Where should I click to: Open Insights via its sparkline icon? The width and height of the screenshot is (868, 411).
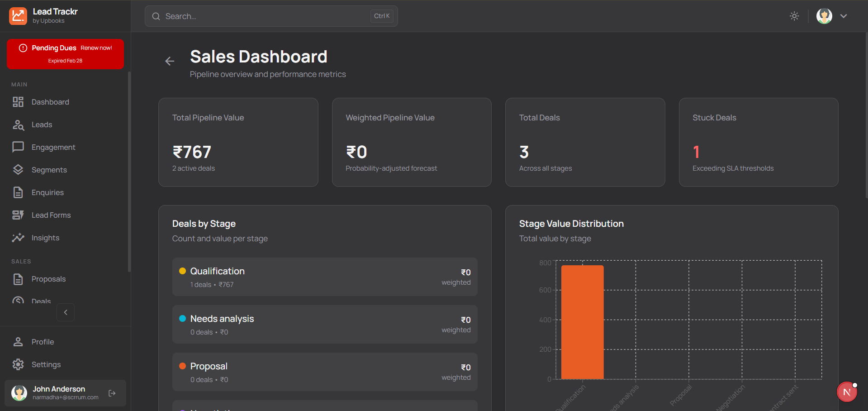point(18,238)
